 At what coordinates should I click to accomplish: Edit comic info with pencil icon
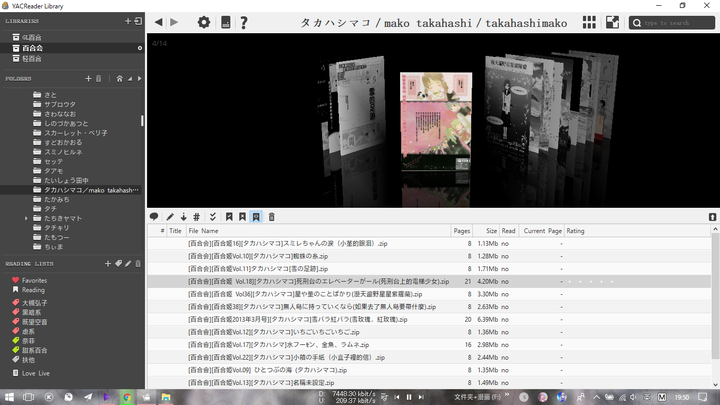click(170, 217)
